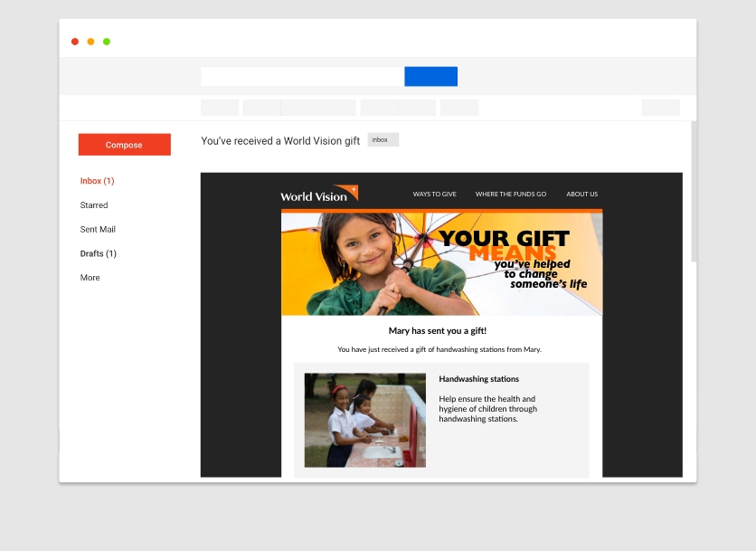
Task: Click the 'Mary has sent you a gift!' heading
Action: coord(438,330)
